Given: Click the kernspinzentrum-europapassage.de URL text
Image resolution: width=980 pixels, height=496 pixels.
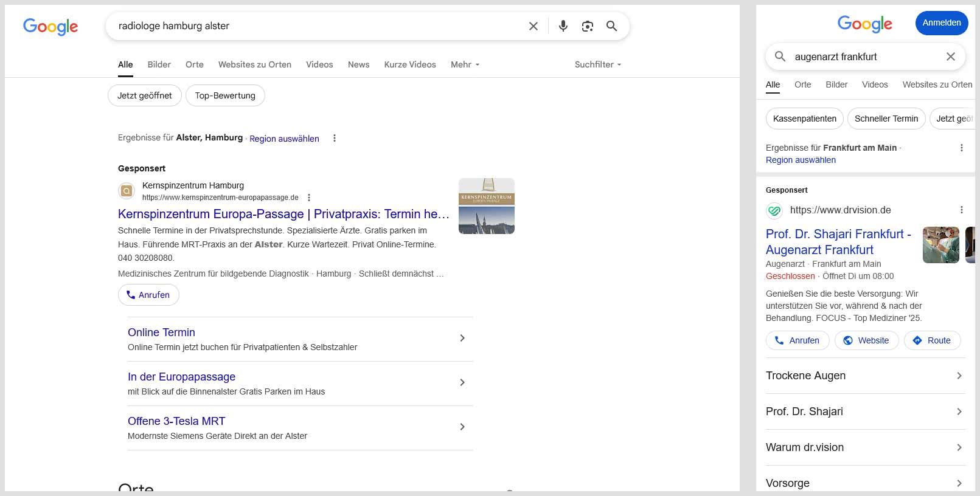Looking at the screenshot, I should coord(220,198).
